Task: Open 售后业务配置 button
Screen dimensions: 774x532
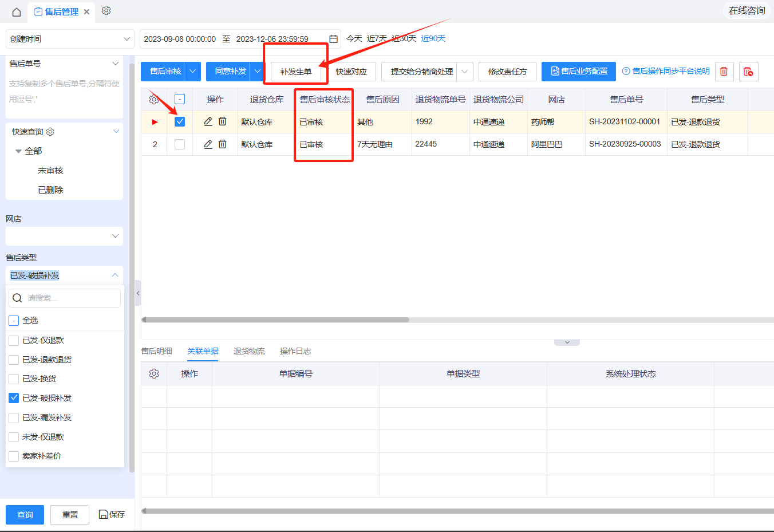Action: (579, 71)
